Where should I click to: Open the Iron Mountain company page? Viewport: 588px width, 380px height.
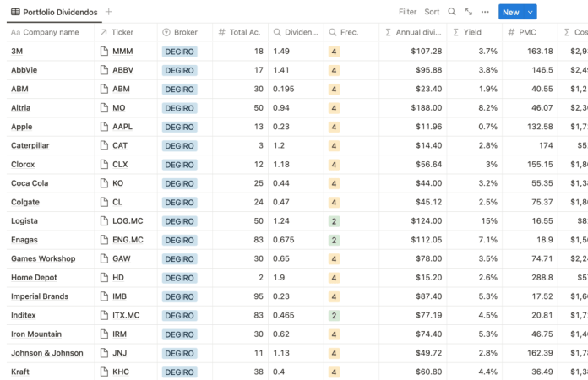pyautogui.click(x=36, y=334)
